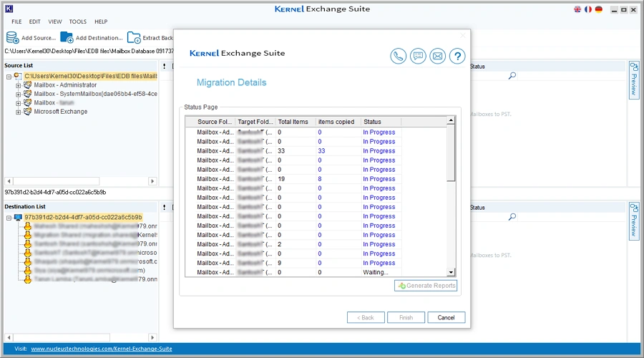The width and height of the screenshot is (644, 358).
Task: Open the live chat icon
Action: coord(418,56)
